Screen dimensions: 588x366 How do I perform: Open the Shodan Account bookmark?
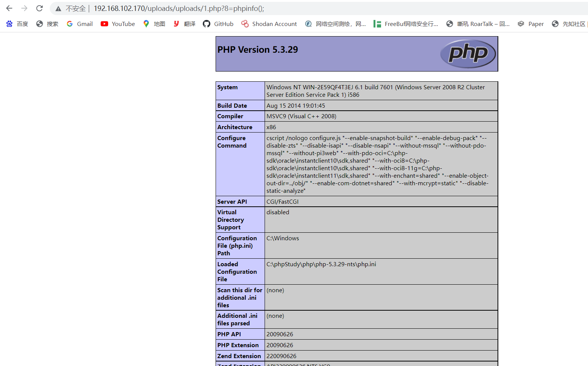point(269,24)
